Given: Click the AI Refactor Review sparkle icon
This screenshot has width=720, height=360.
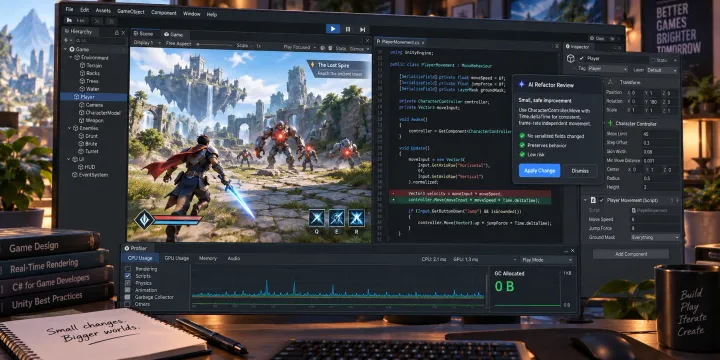Looking at the screenshot, I should [522, 84].
